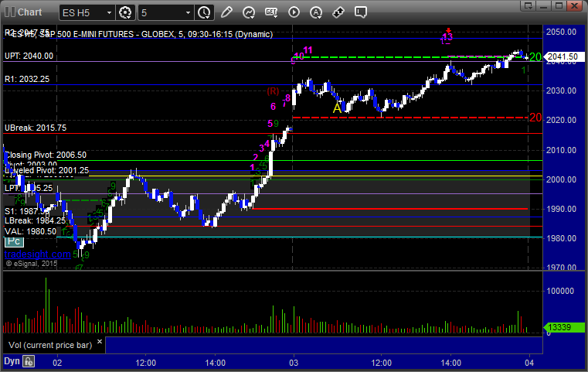Click the window options icon left of minimize
Screen dimensions: 588x372
[x=529, y=5]
